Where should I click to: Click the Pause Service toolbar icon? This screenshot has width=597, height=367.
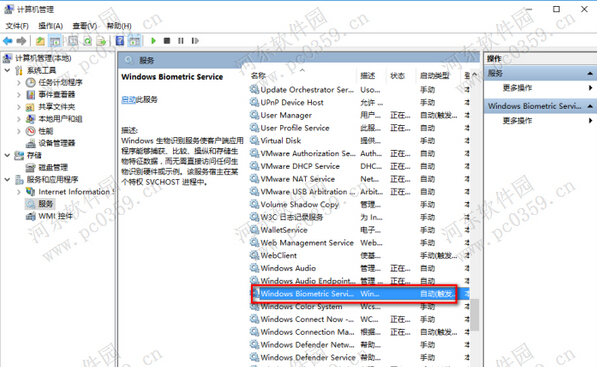tap(181, 41)
